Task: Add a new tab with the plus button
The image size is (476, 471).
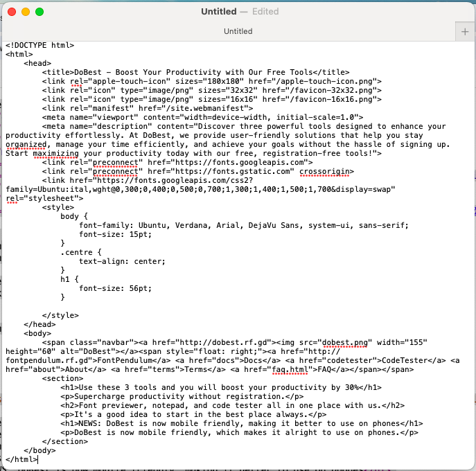Action: 465,31
